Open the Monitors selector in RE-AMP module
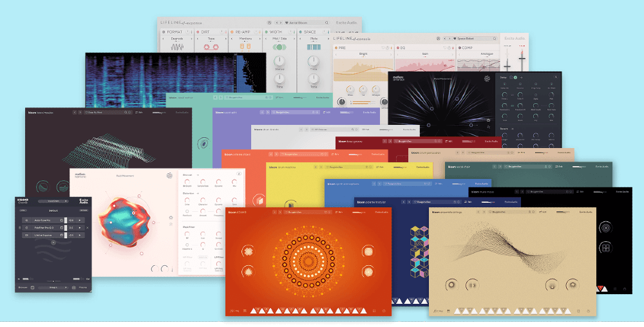Image resolution: width=644 pixels, height=327 pixels. coord(245,39)
